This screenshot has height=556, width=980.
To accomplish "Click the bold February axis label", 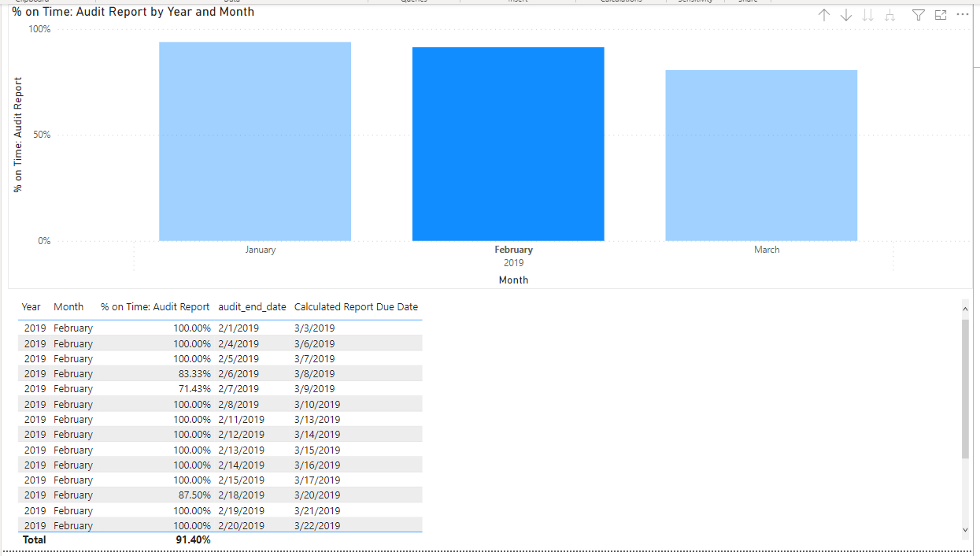I will point(513,250).
